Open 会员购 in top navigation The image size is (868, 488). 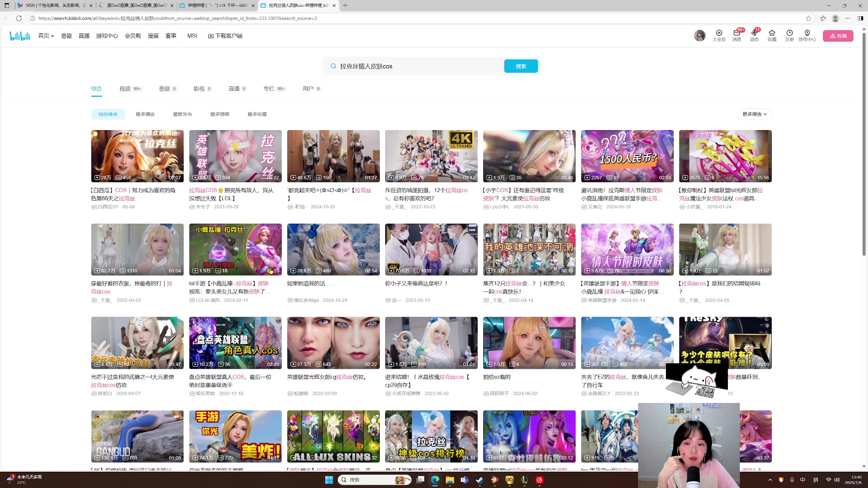click(133, 36)
